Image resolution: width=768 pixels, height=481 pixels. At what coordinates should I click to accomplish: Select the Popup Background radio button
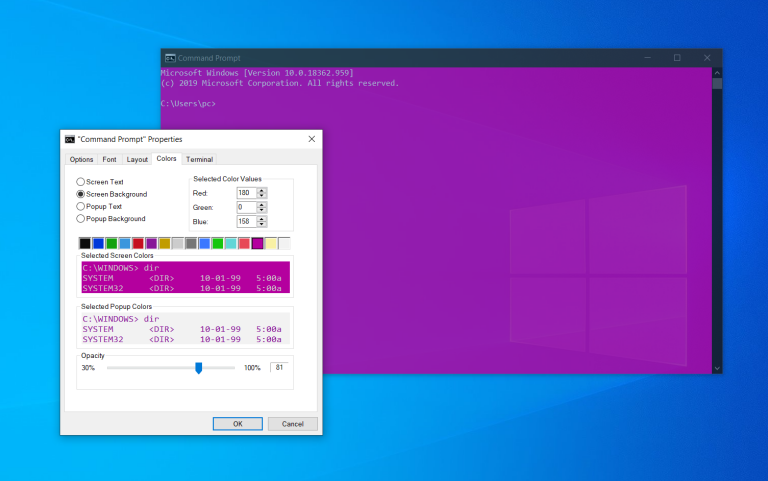tap(82, 218)
